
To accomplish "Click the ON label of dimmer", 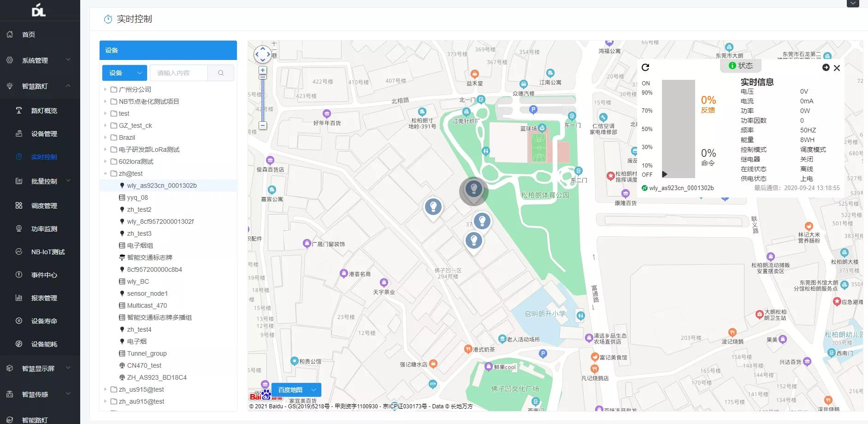I will (646, 84).
